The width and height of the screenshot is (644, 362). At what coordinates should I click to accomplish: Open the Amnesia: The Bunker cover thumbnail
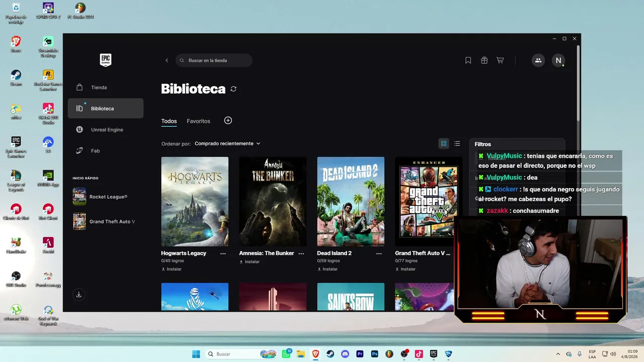273,202
